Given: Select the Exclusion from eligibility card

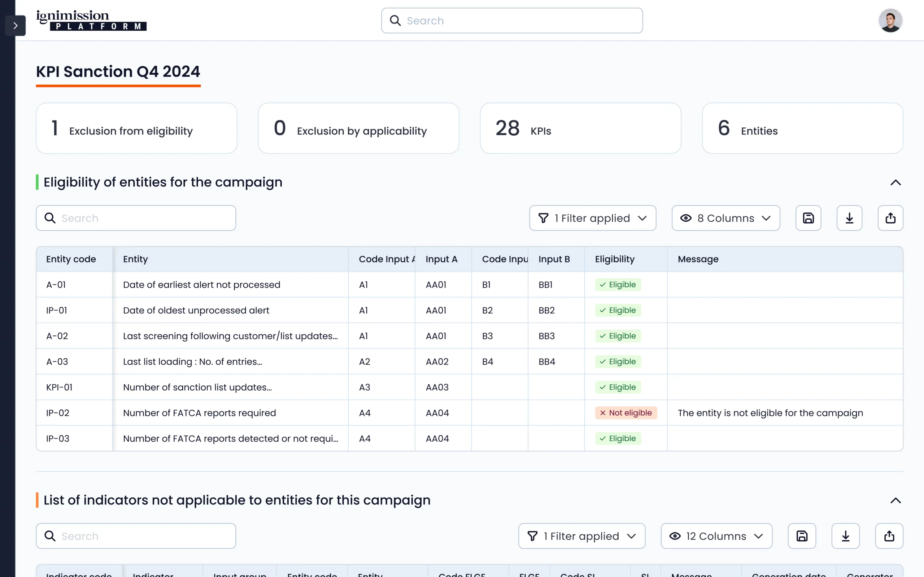Looking at the screenshot, I should click(136, 128).
